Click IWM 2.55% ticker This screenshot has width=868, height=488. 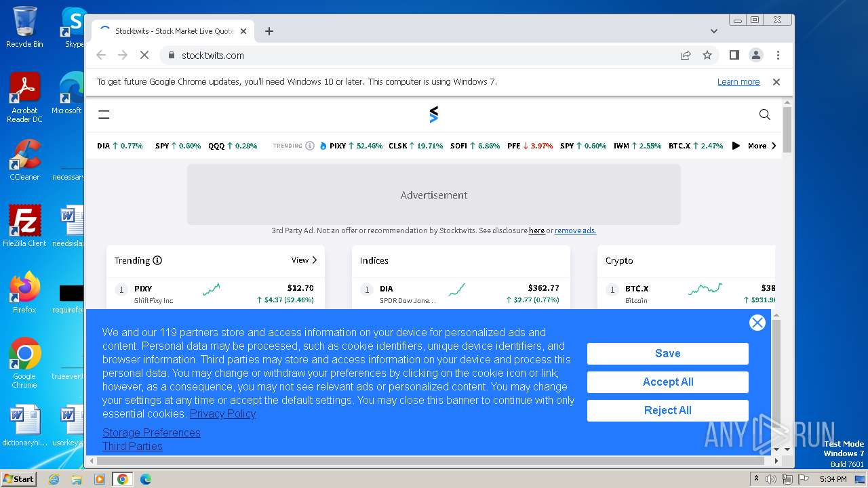click(637, 146)
